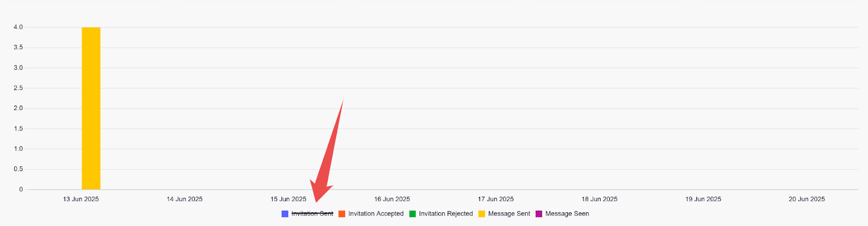Click the 18 Jun 2025 axis label

599,199
